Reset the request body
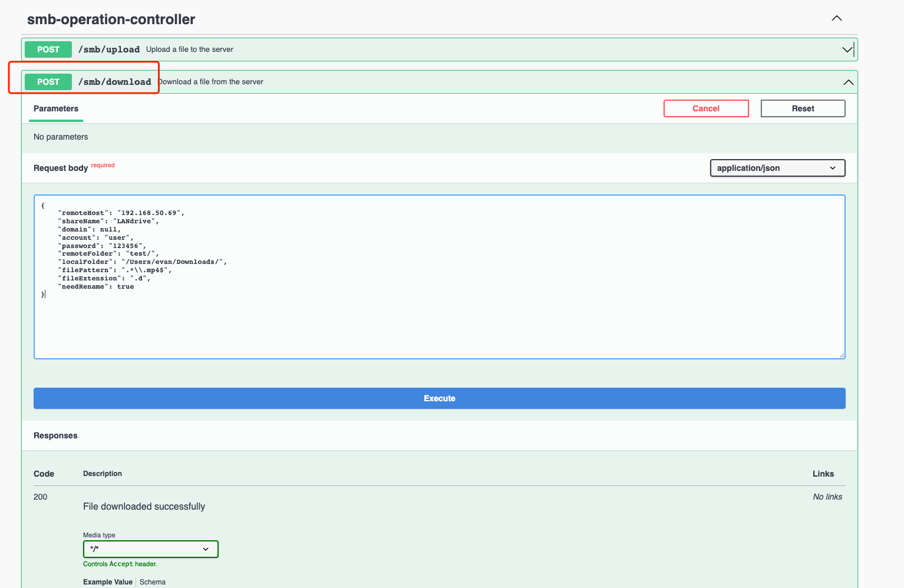This screenshot has height=588, width=904. (x=803, y=108)
